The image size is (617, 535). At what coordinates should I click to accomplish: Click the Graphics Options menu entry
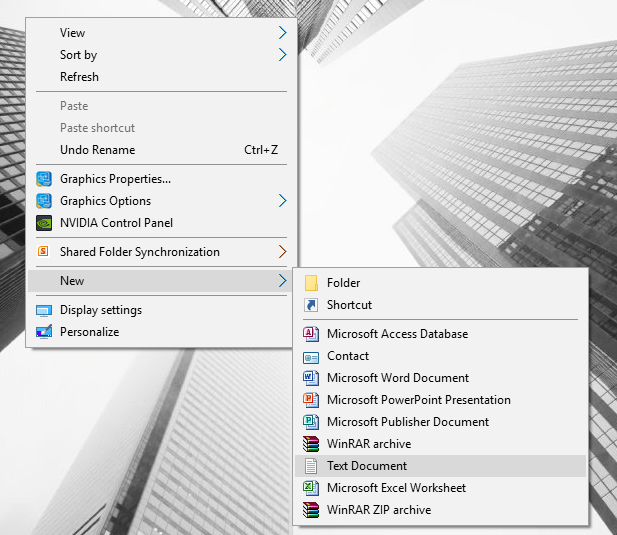[161, 201]
